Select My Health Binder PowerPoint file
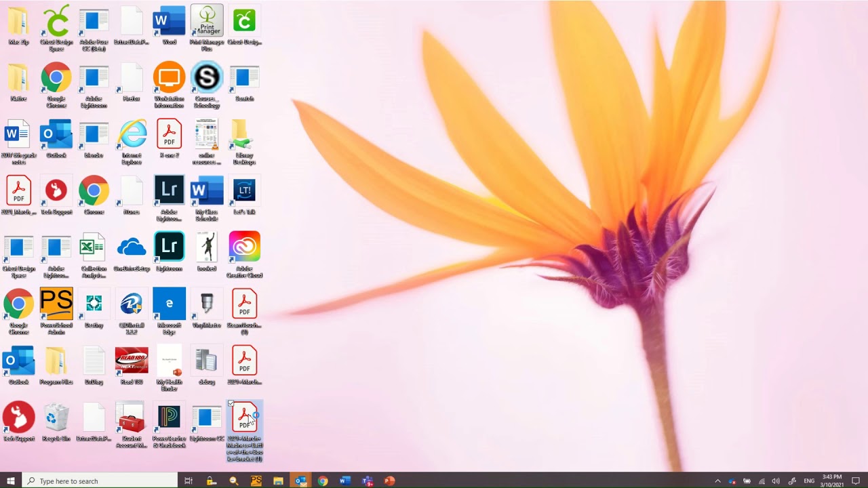 coord(169,369)
